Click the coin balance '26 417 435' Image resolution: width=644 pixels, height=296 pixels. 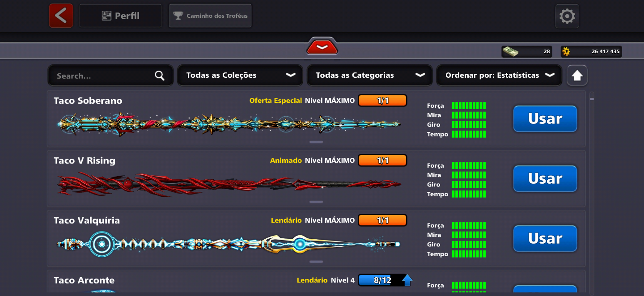pyautogui.click(x=606, y=51)
